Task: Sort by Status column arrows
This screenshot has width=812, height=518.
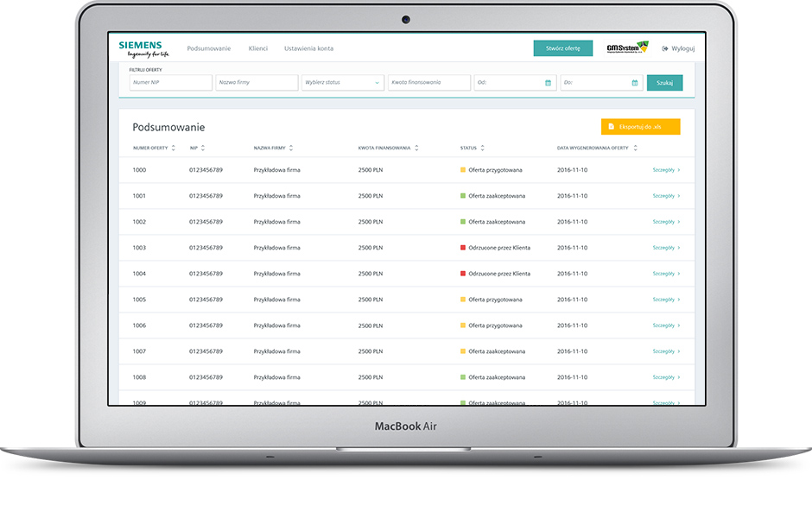Action: 483,148
